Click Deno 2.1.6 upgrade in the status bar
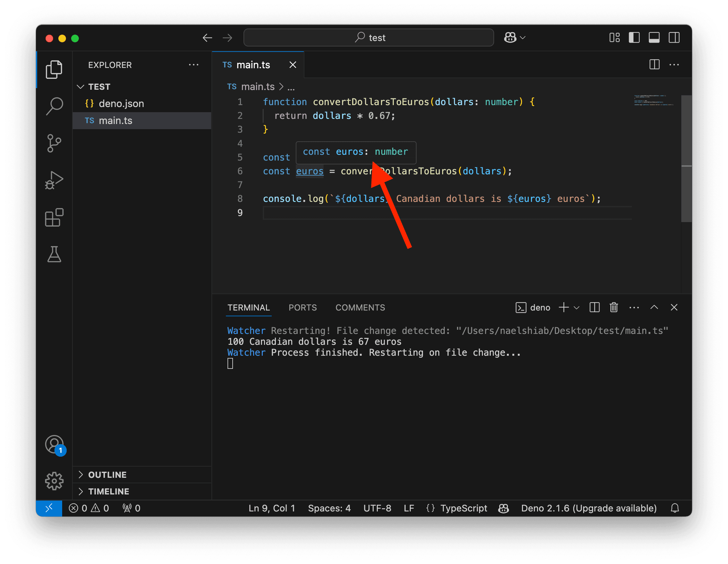The height and width of the screenshot is (564, 728). point(589,508)
